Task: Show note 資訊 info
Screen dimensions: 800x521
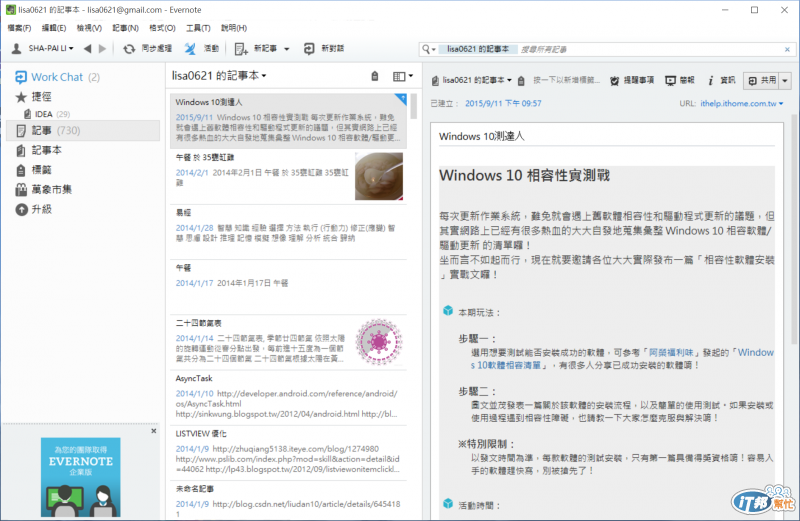Action: tap(721, 80)
